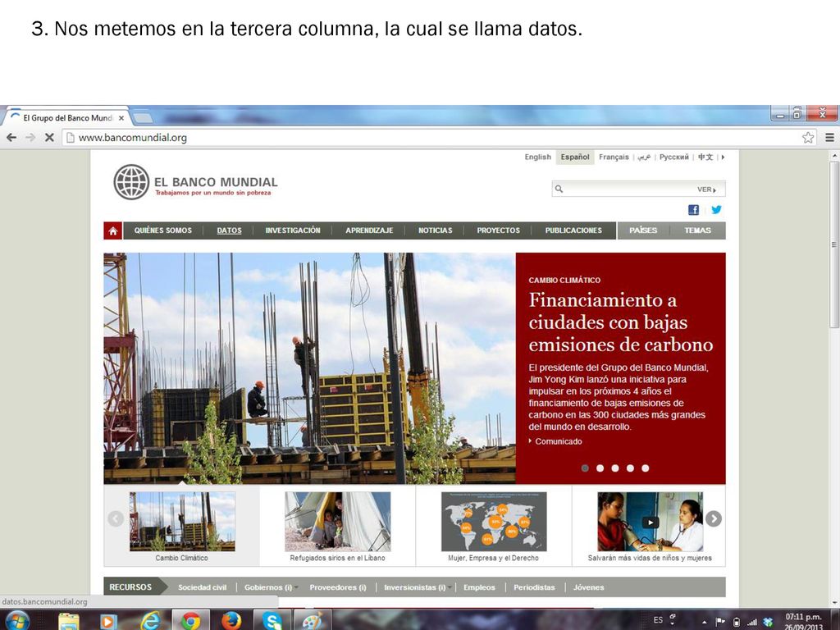This screenshot has height=630, width=840.
Task: Open the NOTICIAS menu
Action: (x=435, y=231)
